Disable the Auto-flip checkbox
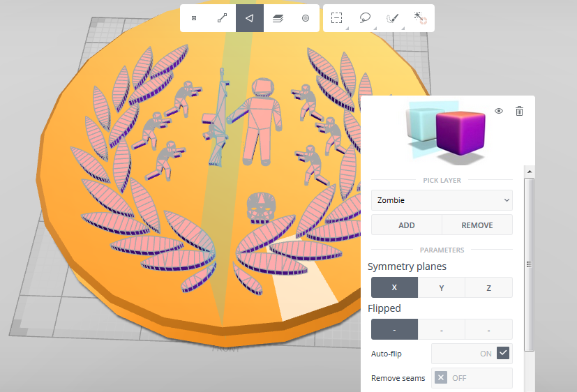Image resolution: width=577 pixels, height=392 pixels. coord(503,353)
